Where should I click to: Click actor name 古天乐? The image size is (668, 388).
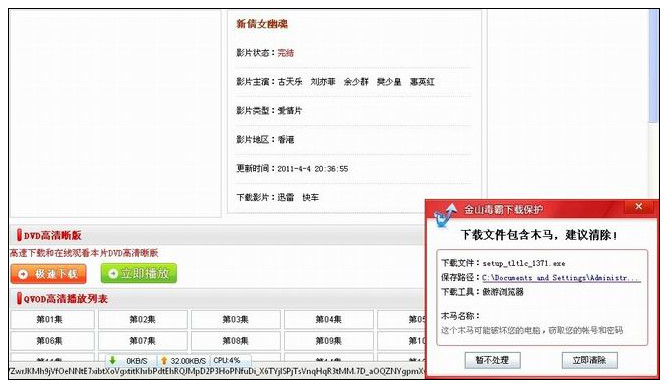click(290, 81)
